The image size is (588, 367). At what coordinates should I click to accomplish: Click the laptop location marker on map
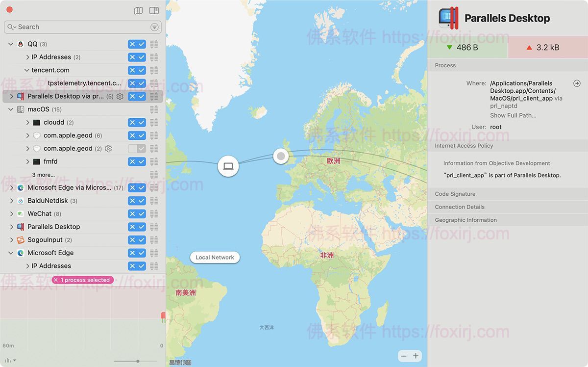pos(228,166)
